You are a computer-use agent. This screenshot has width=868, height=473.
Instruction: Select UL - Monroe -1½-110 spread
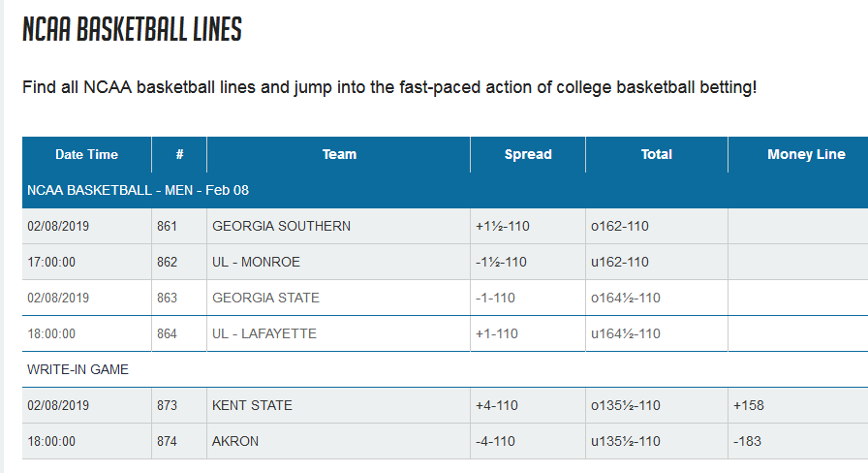point(501,262)
